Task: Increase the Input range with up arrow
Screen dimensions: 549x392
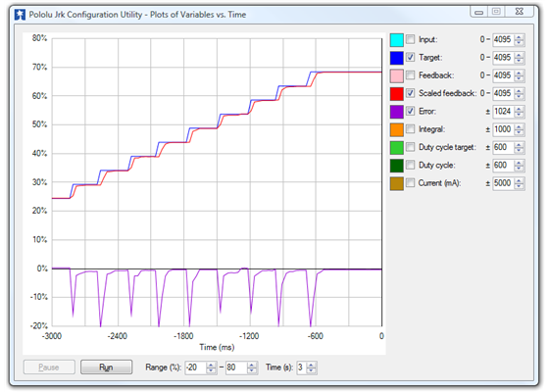Action: (519, 37)
